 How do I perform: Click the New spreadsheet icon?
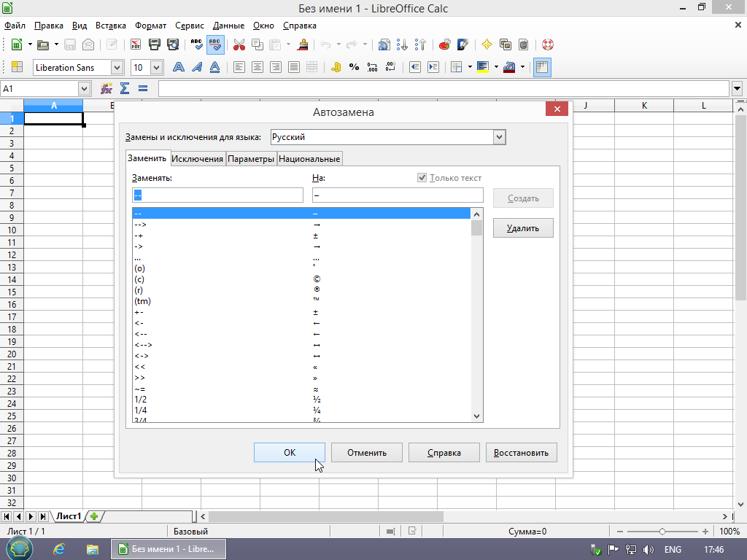click(17, 44)
